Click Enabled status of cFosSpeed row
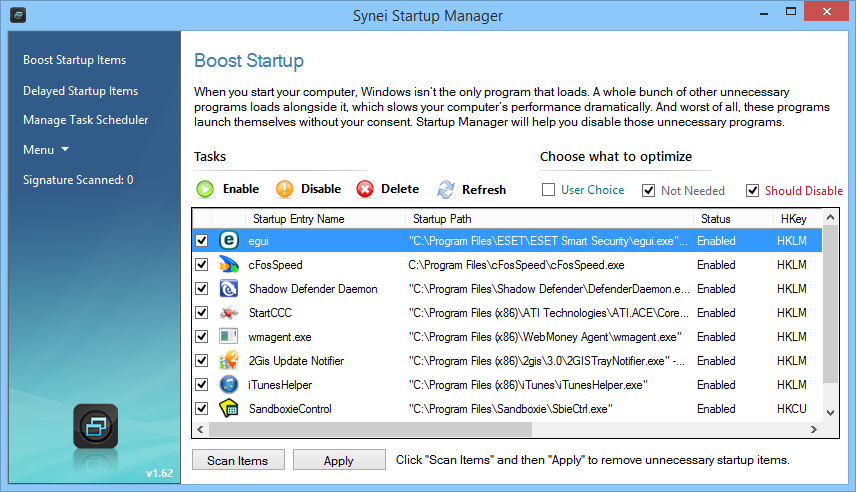The height and width of the screenshot is (492, 856). (716, 265)
